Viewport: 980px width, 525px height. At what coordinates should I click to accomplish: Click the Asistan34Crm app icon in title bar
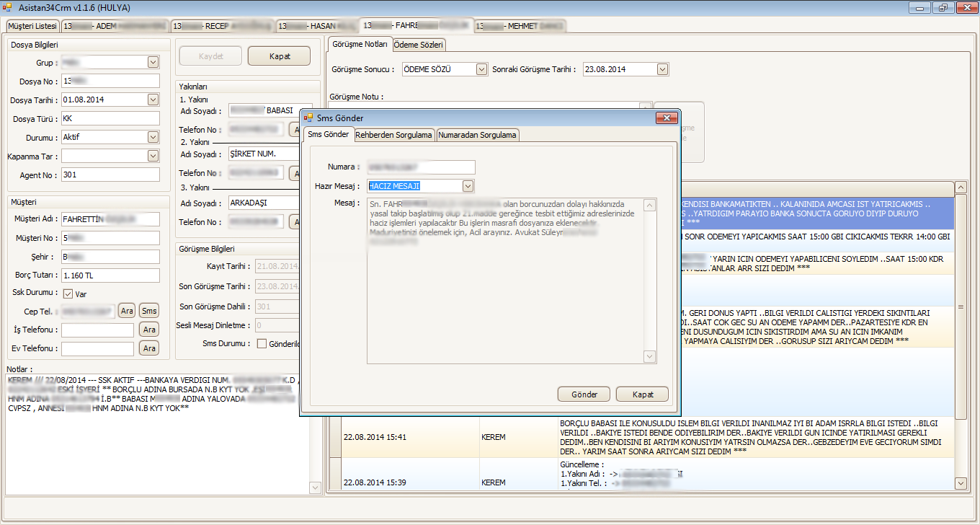[x=8, y=8]
